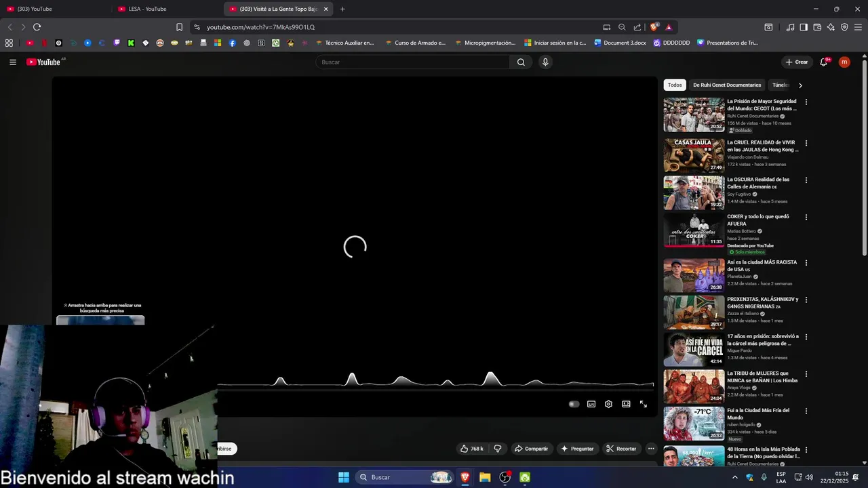Screen dimensions: 868x488
Task: Open options for the COKER video
Action: 806,217
